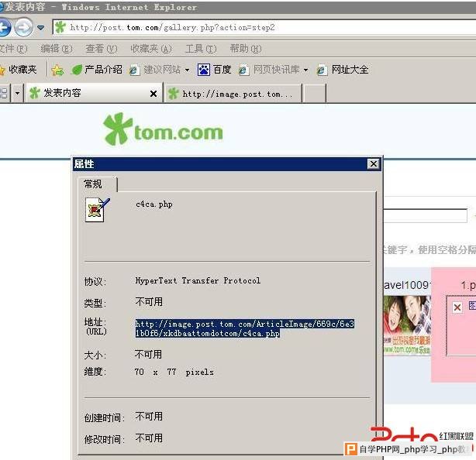476x460 pixels.
Task: Open the 编辑(E) menu
Action: point(57,49)
